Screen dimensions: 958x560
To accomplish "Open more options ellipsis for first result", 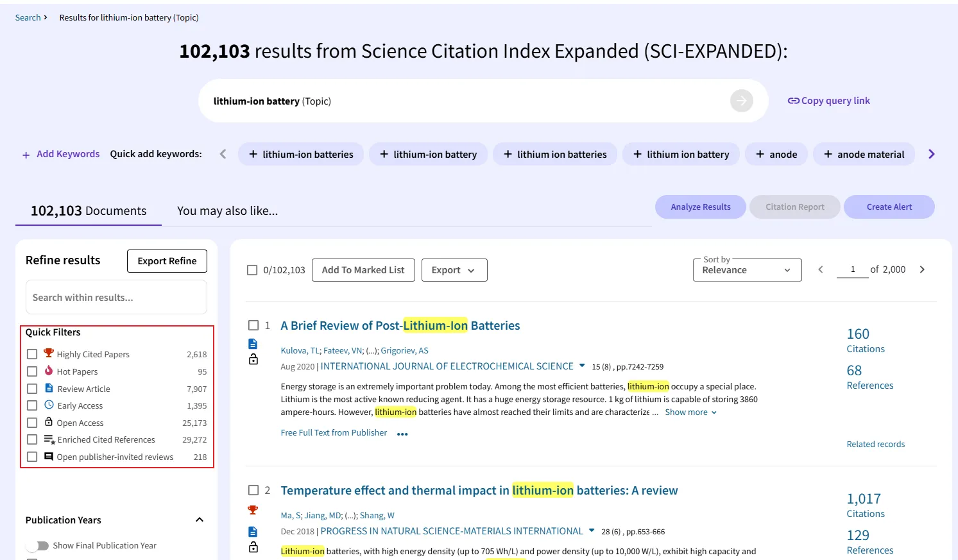I will 402,434.
